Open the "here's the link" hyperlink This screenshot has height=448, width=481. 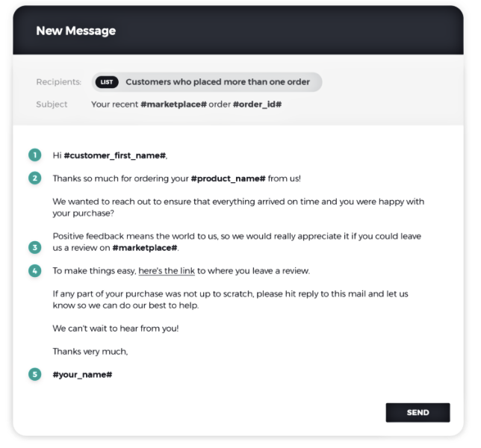(x=167, y=270)
